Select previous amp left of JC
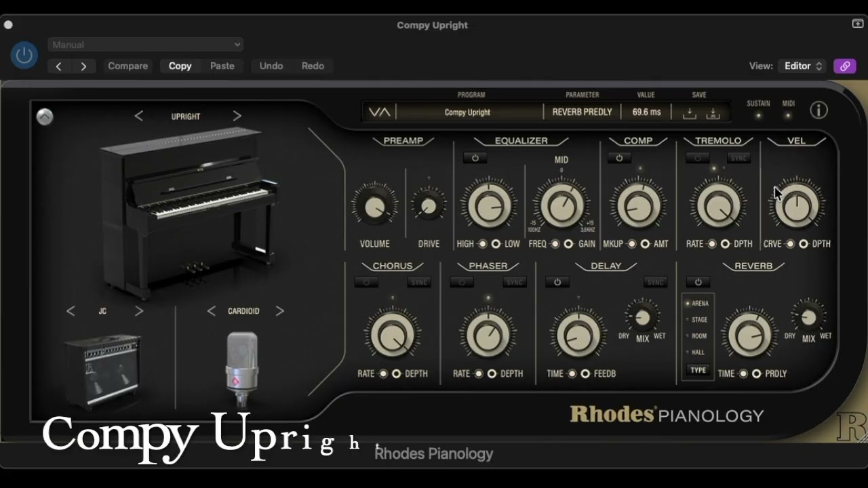Screen dimensions: 868x488 tap(71, 311)
